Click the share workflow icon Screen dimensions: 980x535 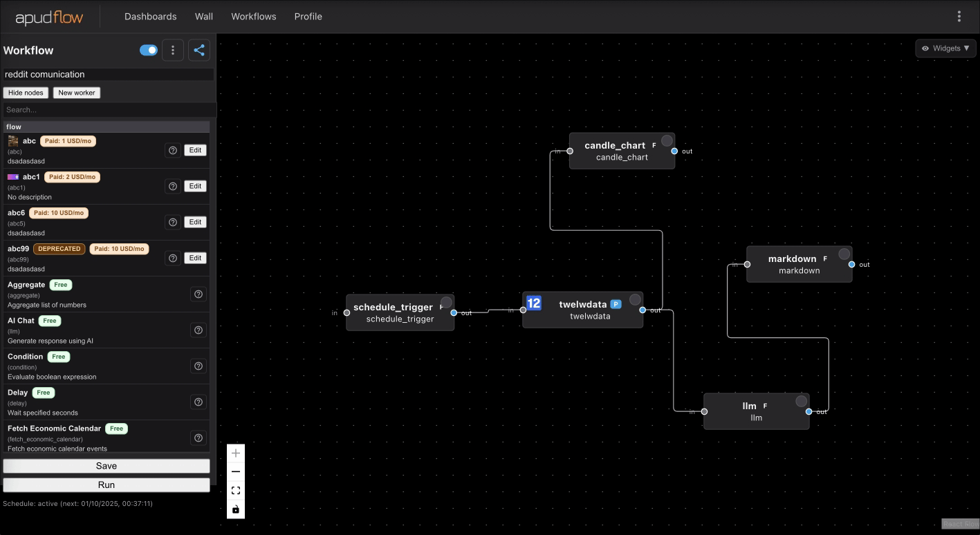[x=198, y=50]
